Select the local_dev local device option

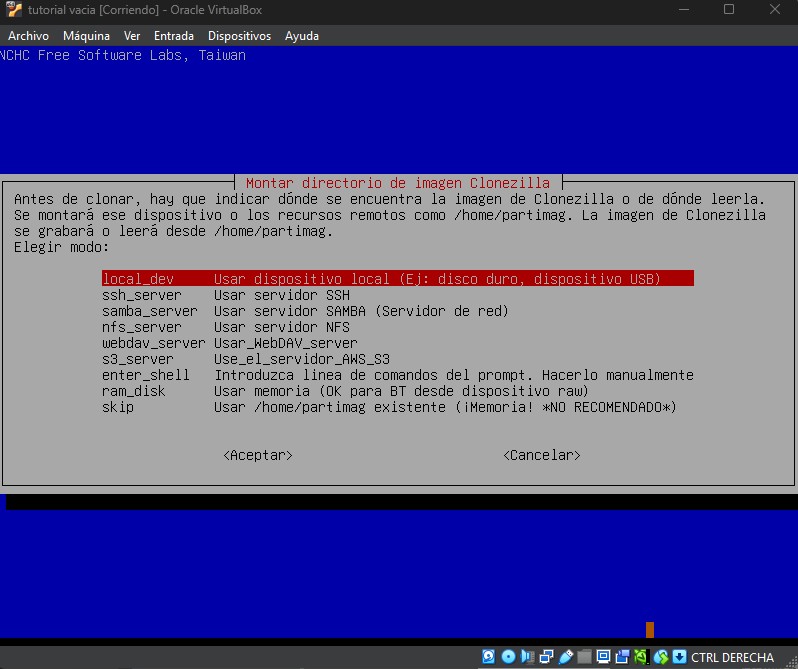click(x=397, y=279)
